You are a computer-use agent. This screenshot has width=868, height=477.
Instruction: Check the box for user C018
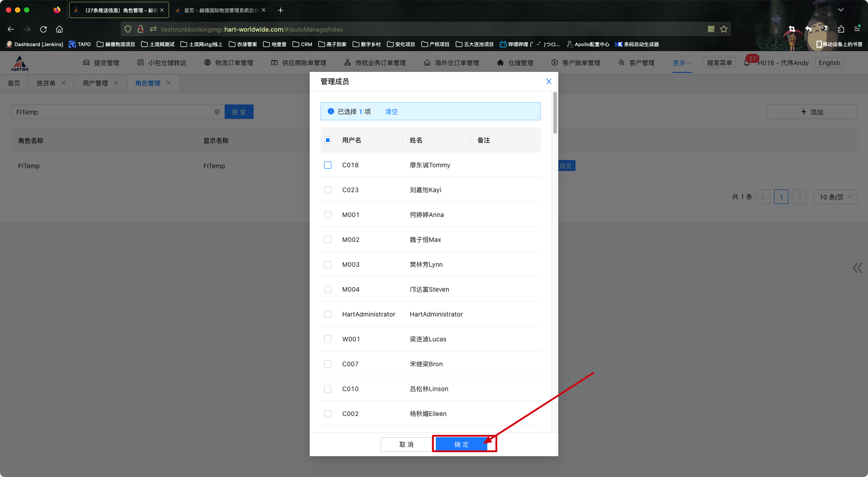tap(328, 165)
